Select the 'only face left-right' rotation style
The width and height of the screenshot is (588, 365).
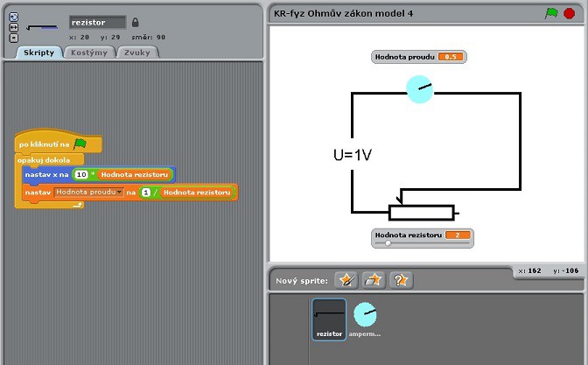[12, 27]
